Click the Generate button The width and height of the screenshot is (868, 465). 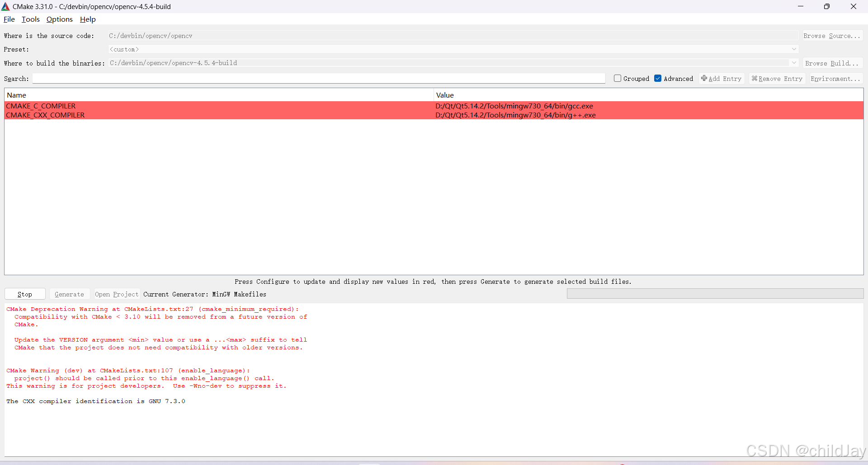point(69,294)
